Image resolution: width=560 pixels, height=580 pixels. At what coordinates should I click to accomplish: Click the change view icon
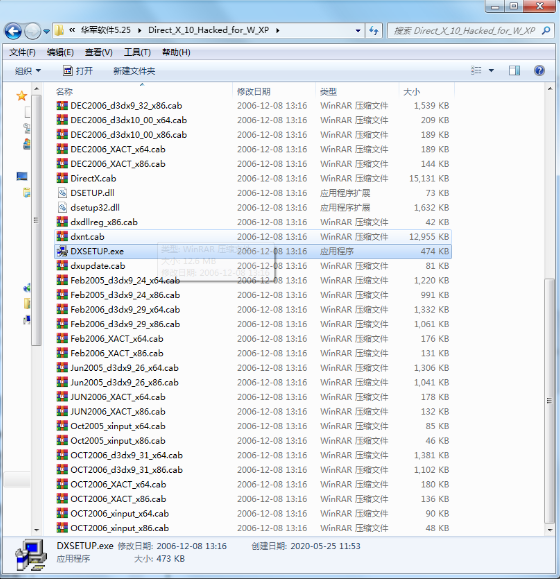[x=476, y=70]
